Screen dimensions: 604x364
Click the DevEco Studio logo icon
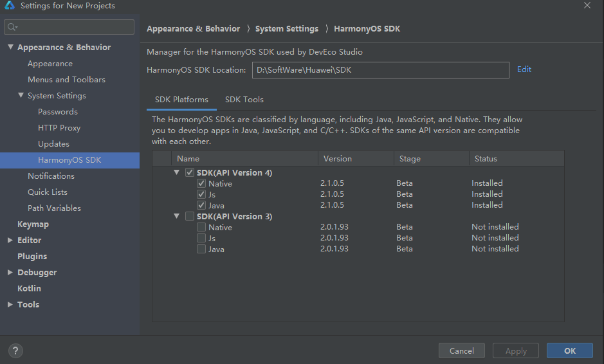pos(9,5)
